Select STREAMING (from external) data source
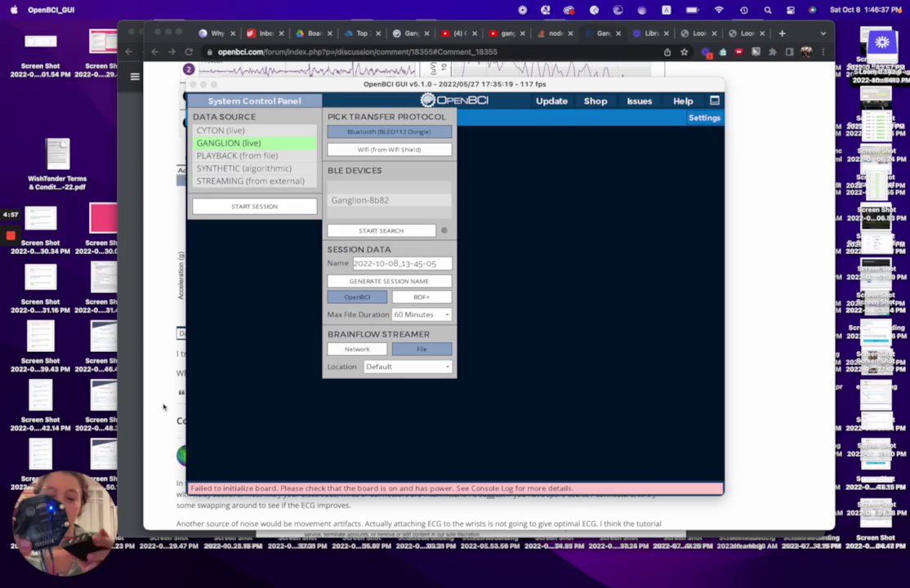This screenshot has height=588, width=910. pyautogui.click(x=255, y=181)
